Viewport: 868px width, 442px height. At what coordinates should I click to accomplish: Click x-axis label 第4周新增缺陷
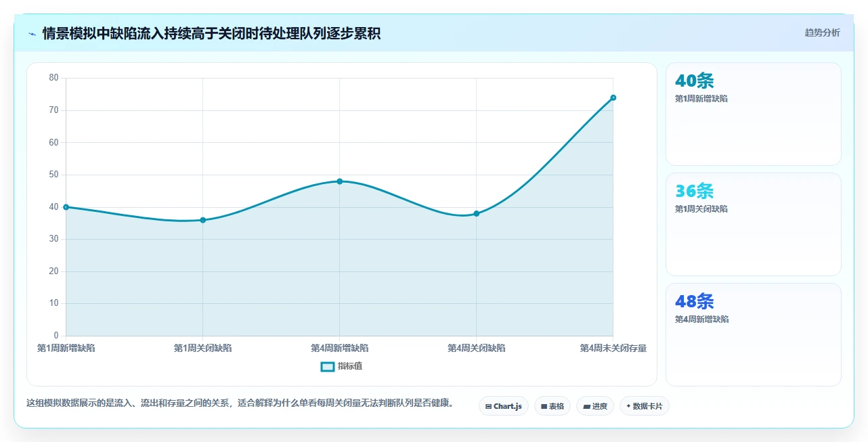click(x=339, y=348)
